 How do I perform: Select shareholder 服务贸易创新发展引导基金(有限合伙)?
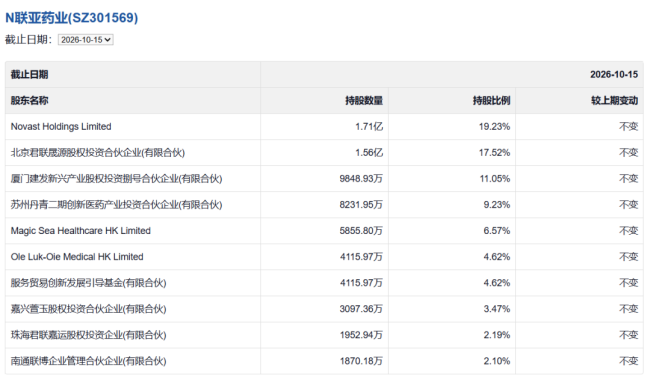[88, 283]
